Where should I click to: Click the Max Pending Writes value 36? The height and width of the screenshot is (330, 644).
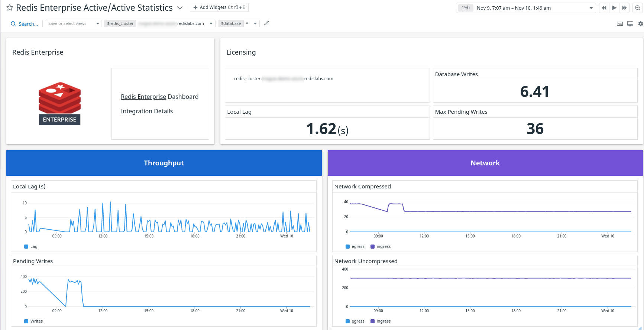[535, 129]
